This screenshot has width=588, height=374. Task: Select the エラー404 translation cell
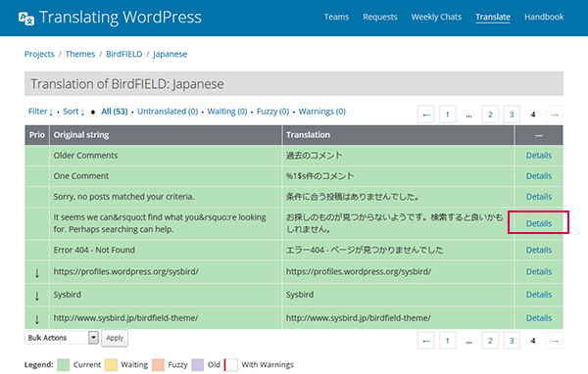click(x=398, y=250)
